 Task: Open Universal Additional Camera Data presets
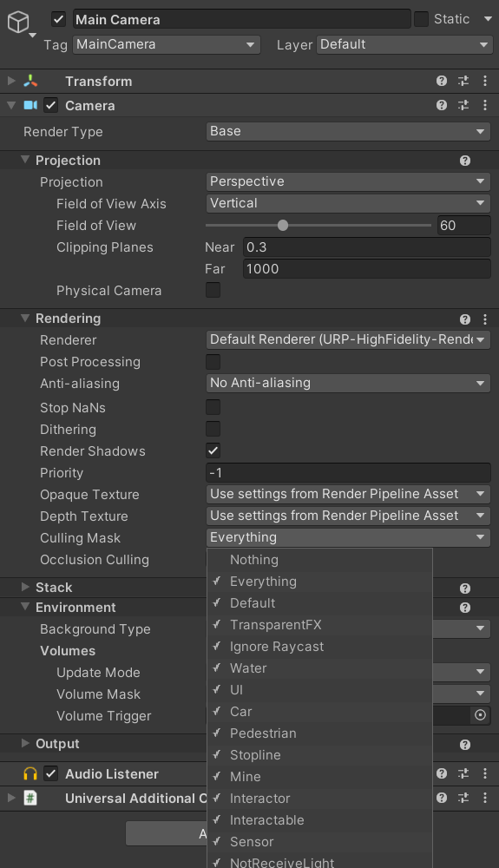tap(463, 798)
